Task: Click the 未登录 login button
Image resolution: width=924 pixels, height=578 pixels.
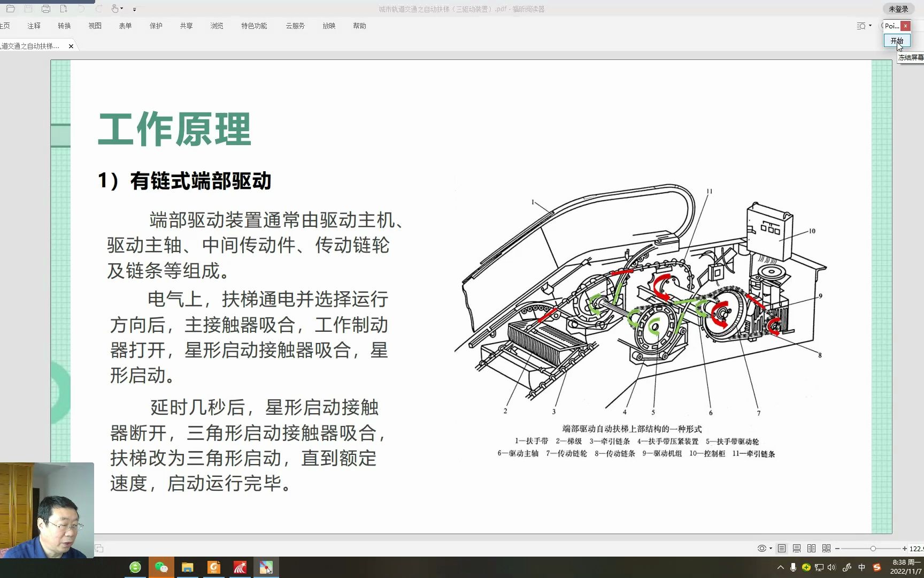Action: [899, 9]
